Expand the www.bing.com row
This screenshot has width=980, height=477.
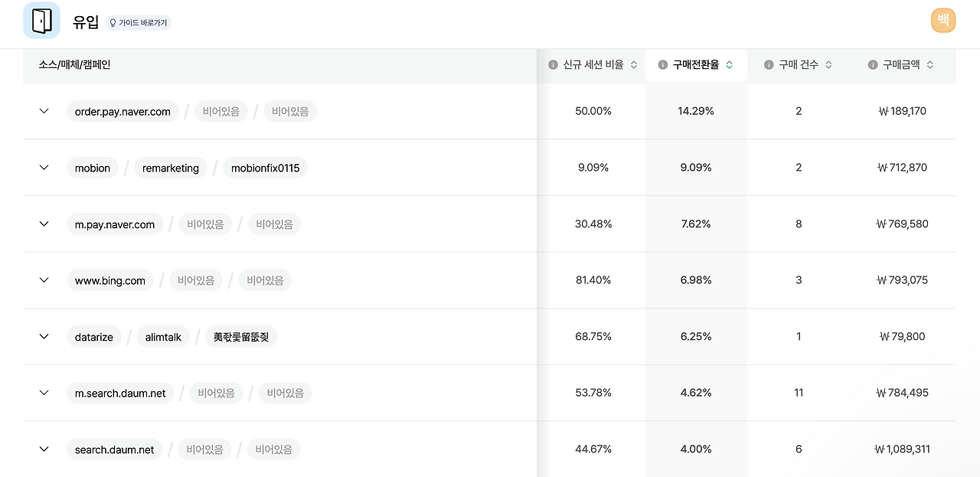coord(44,280)
